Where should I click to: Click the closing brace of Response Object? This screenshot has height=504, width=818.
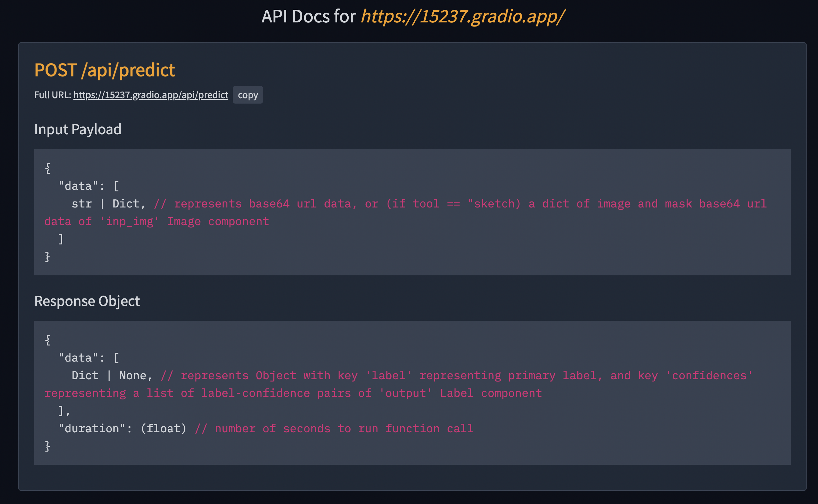click(x=48, y=446)
